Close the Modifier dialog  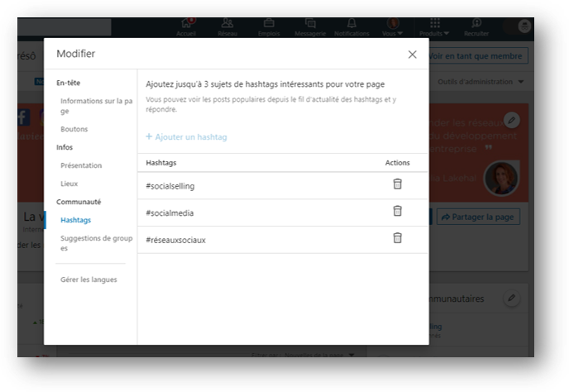click(x=412, y=55)
